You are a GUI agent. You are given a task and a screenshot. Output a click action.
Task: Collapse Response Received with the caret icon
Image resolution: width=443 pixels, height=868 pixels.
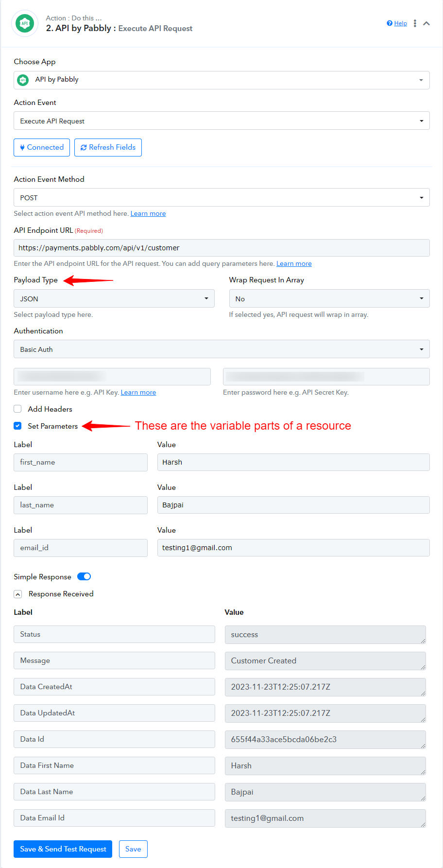[18, 594]
